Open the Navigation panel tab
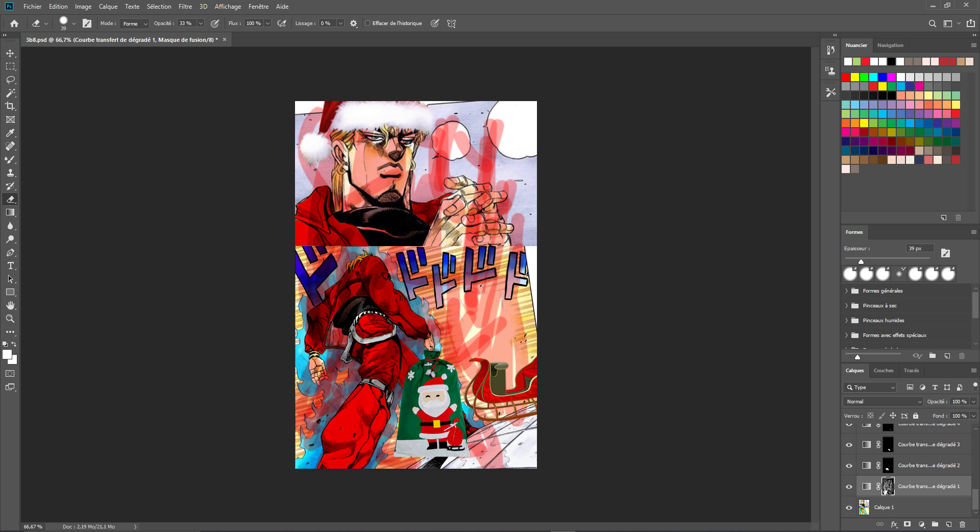Image resolution: width=980 pixels, height=532 pixels. pyautogui.click(x=890, y=45)
